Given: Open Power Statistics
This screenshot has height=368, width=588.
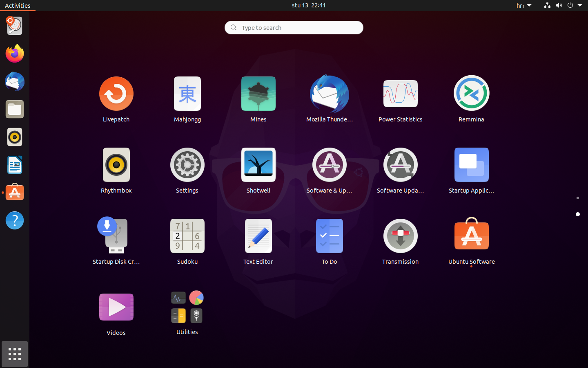Looking at the screenshot, I should (x=401, y=99).
